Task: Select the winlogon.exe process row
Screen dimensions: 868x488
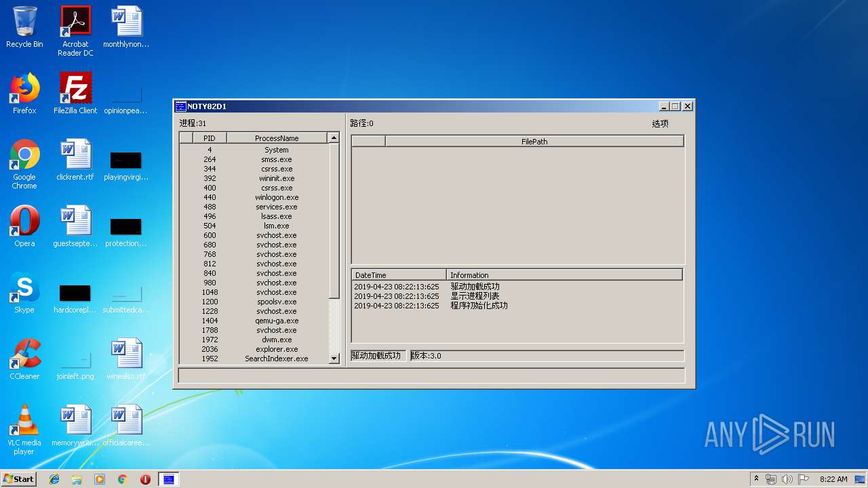Action: click(x=254, y=197)
